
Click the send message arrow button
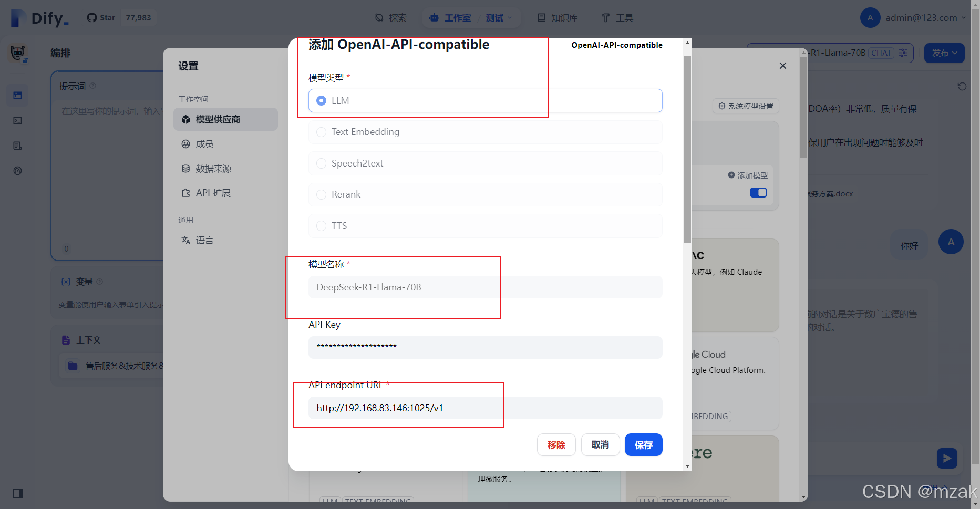[947, 458]
